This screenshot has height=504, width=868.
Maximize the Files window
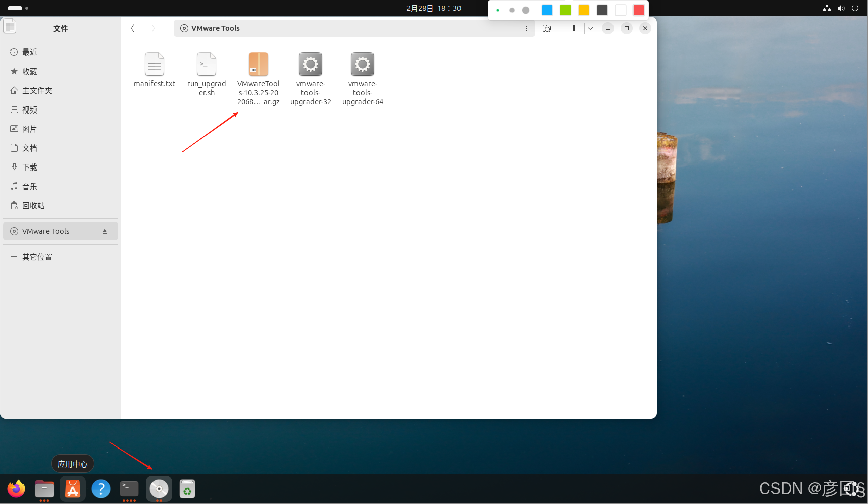point(627,28)
